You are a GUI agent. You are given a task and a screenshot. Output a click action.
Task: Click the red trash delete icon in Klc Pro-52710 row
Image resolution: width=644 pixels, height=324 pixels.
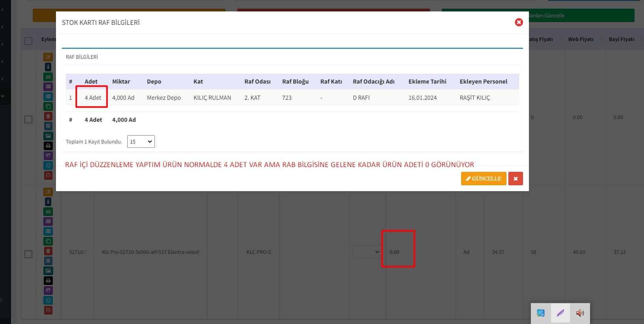48,251
